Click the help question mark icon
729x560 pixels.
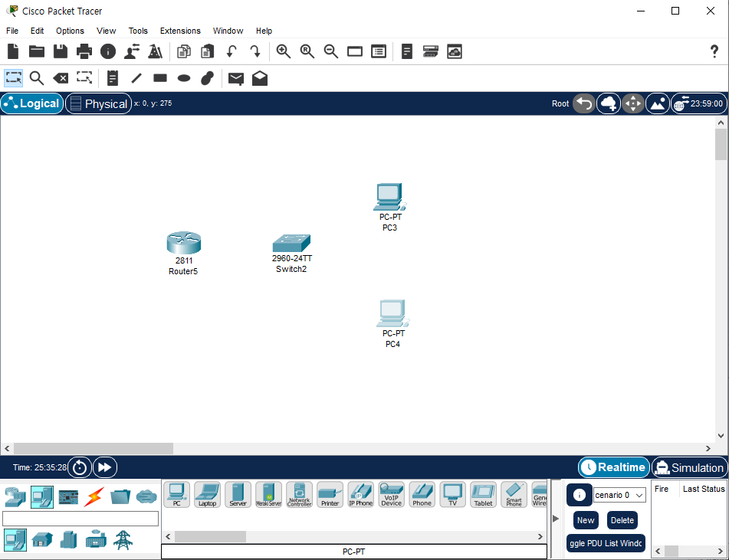point(714,51)
